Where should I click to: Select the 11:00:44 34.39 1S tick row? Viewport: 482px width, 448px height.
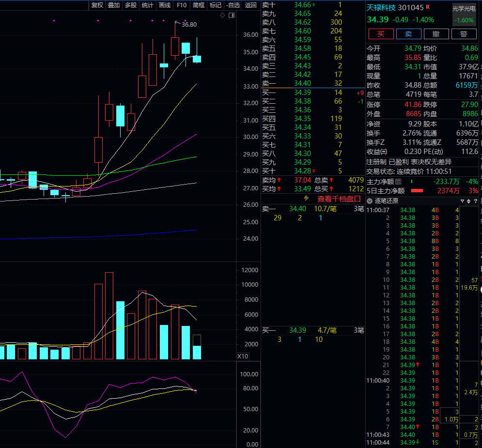[x=413, y=443]
